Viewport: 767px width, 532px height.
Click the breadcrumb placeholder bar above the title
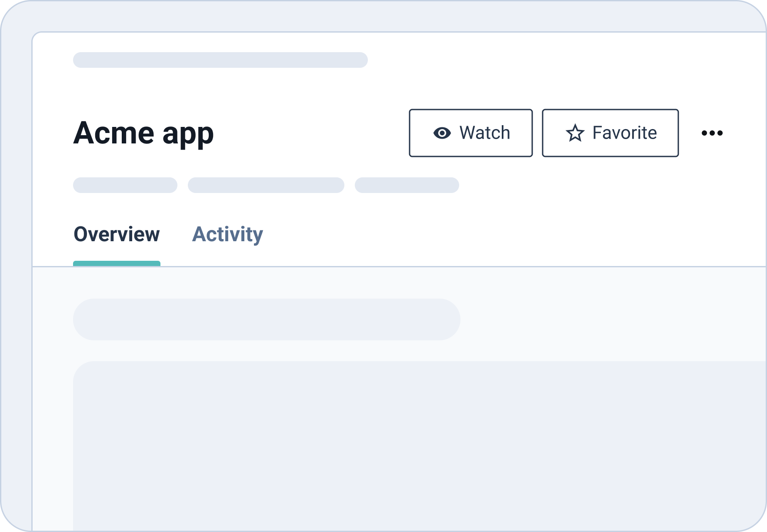click(220, 60)
